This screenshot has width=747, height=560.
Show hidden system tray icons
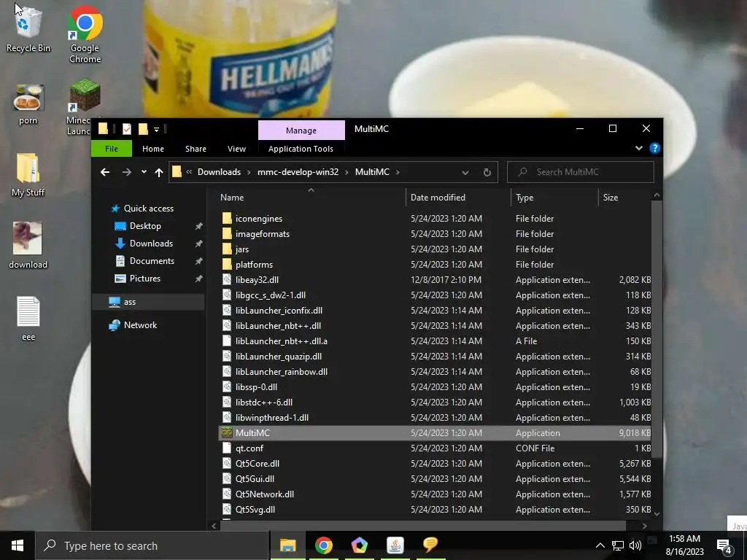tap(600, 545)
